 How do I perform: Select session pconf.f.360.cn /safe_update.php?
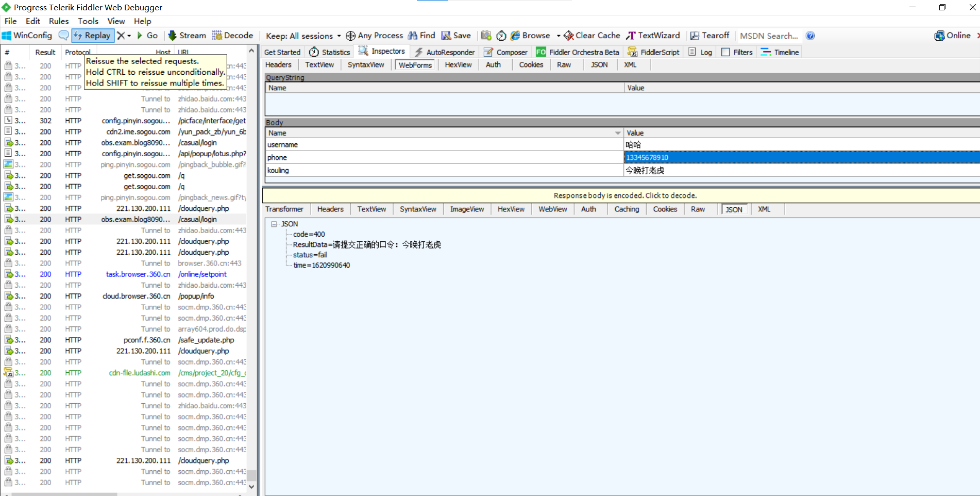coord(125,340)
